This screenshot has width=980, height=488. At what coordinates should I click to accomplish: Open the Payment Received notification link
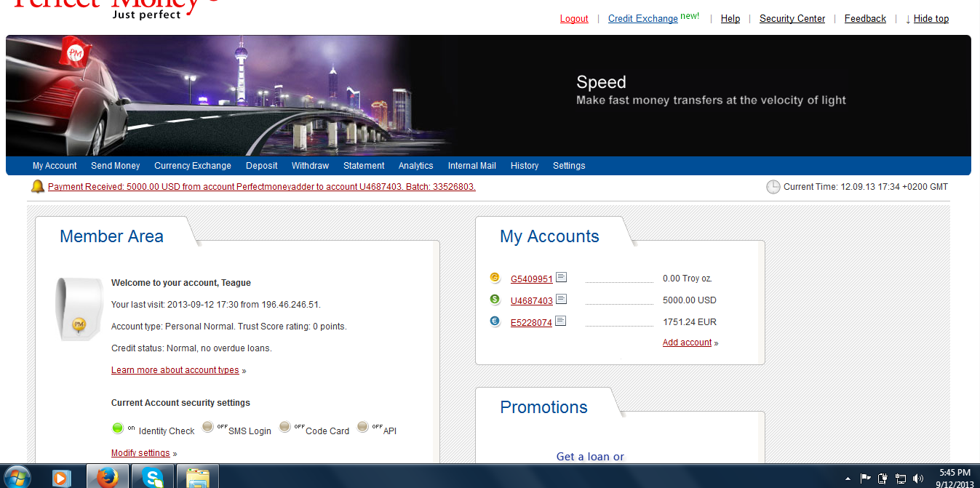coord(262,187)
